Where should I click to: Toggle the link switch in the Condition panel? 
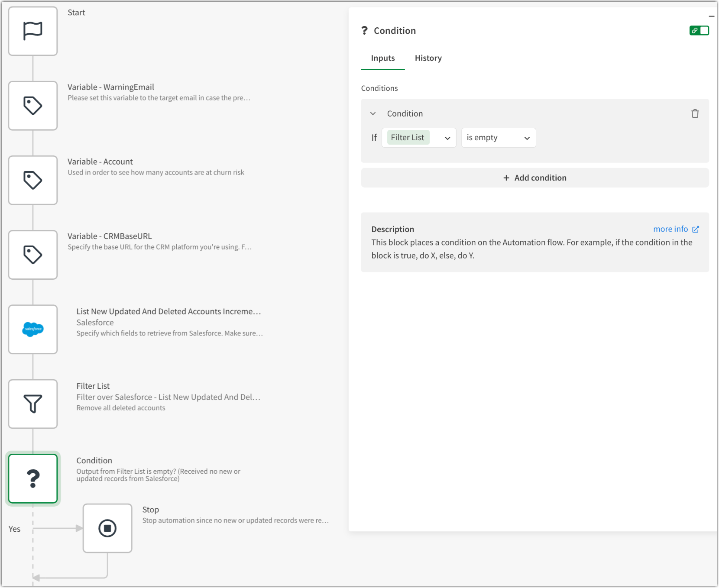click(x=699, y=30)
